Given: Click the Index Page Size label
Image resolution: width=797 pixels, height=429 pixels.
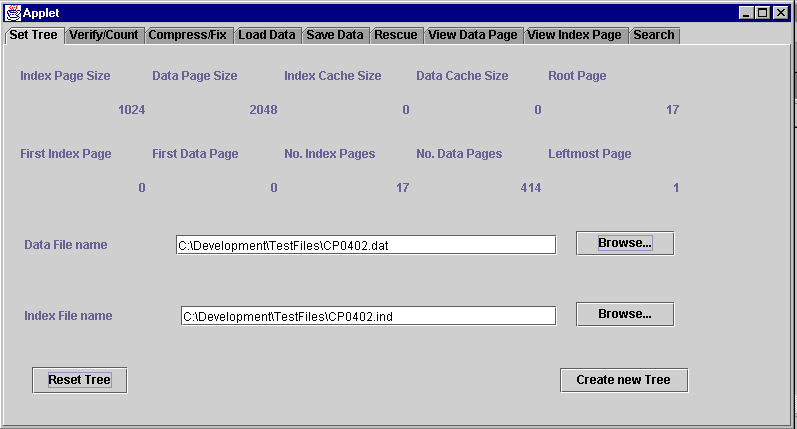Looking at the screenshot, I should pyautogui.click(x=65, y=76).
